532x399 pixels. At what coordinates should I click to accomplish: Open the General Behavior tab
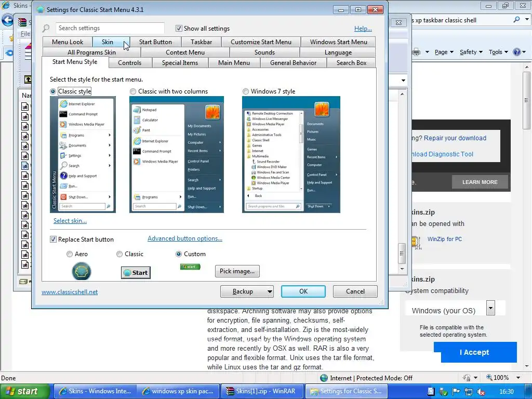293,63
